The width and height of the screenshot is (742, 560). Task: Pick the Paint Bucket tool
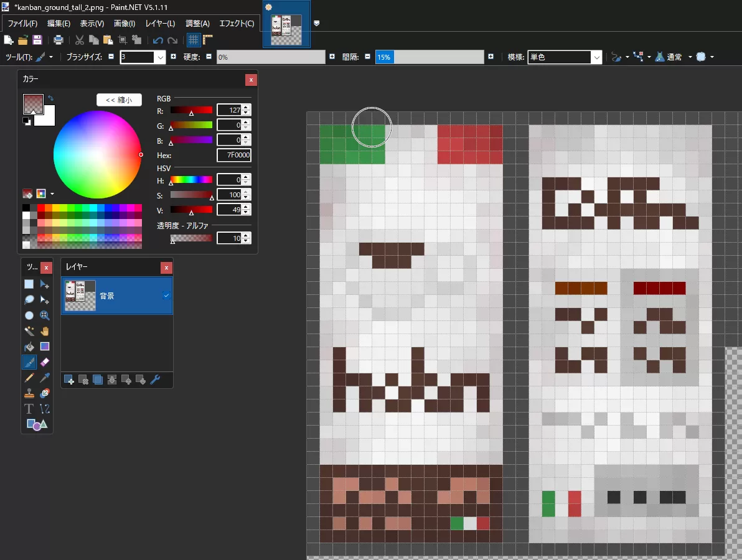(29, 347)
